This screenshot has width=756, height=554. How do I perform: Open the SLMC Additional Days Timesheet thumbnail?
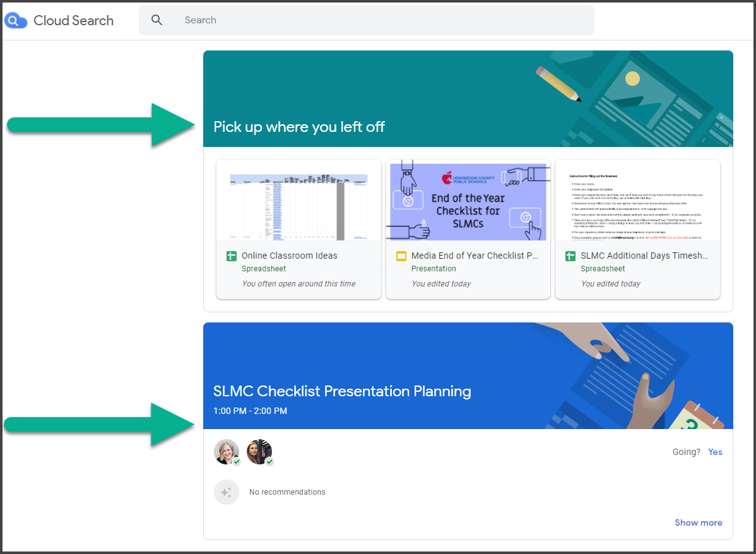637,200
